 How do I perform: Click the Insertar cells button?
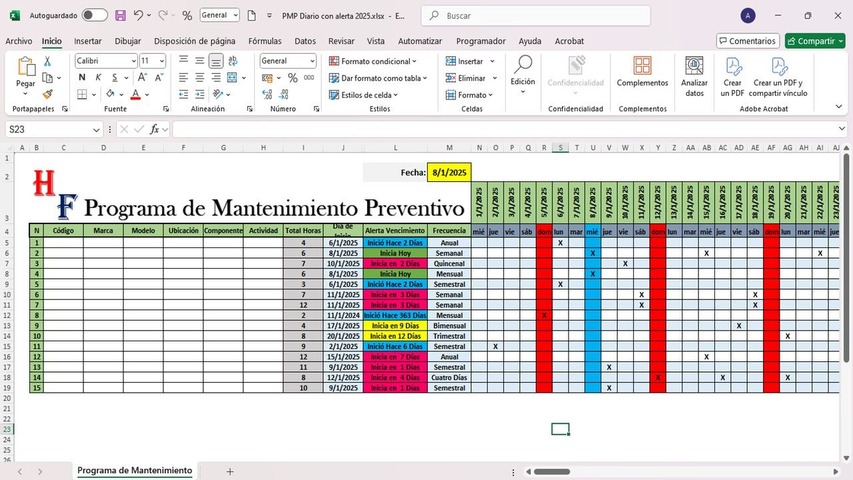tap(464, 61)
